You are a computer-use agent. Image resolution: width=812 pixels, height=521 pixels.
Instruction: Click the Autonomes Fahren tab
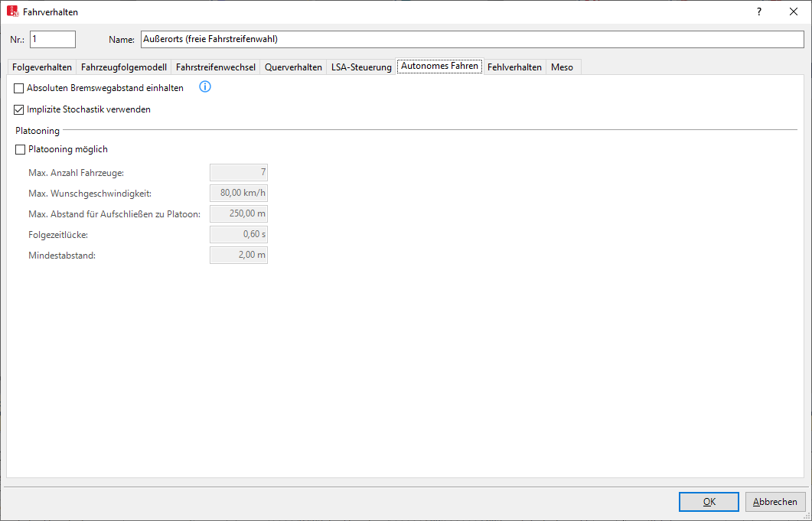pyautogui.click(x=439, y=67)
